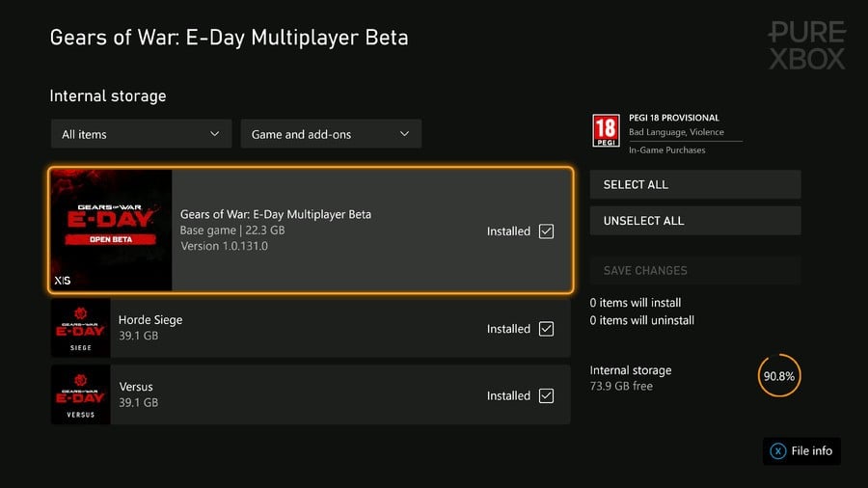Click the Base game | 22.3 GB text
Image resolution: width=868 pixels, height=488 pixels.
232,230
